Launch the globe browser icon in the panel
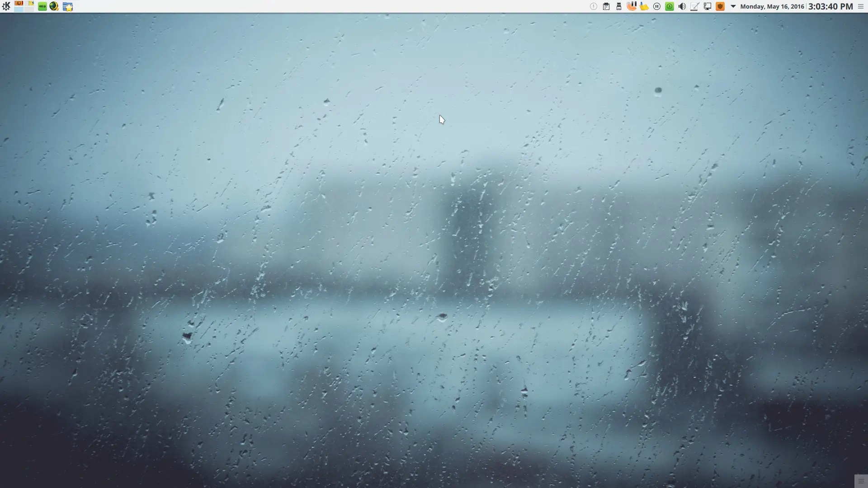Screen dimensions: 868x488 [x=54, y=6]
